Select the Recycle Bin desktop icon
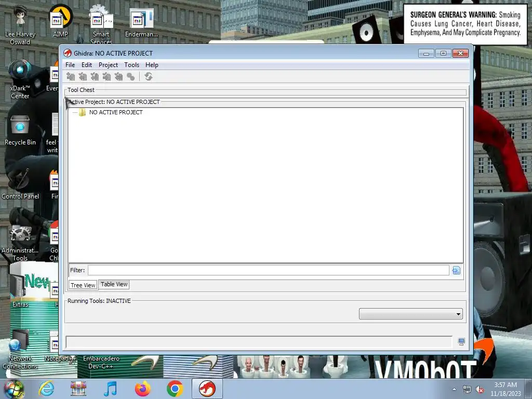This screenshot has height=399, width=532. click(x=20, y=130)
